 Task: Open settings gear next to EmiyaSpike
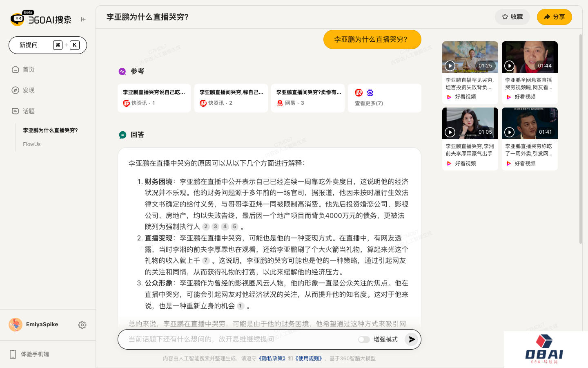[x=82, y=325]
